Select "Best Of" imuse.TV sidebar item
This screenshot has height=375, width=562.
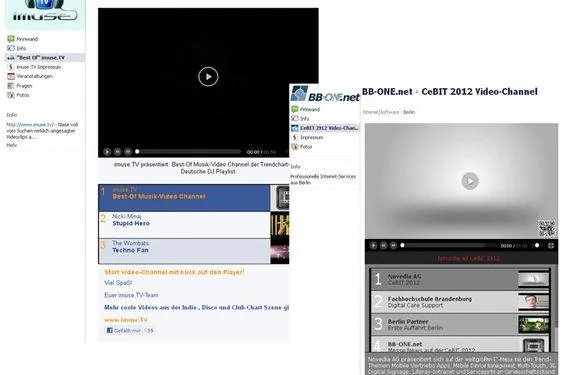[45, 57]
